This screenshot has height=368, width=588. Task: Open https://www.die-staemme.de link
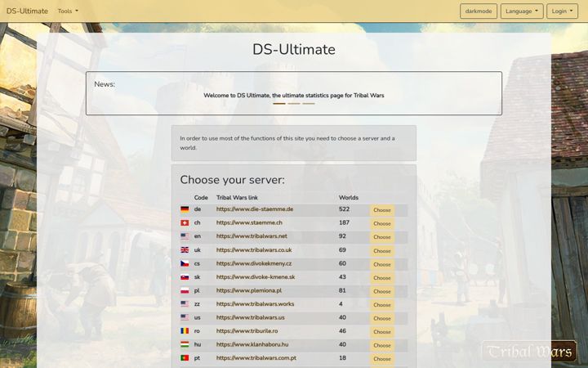pyautogui.click(x=255, y=209)
